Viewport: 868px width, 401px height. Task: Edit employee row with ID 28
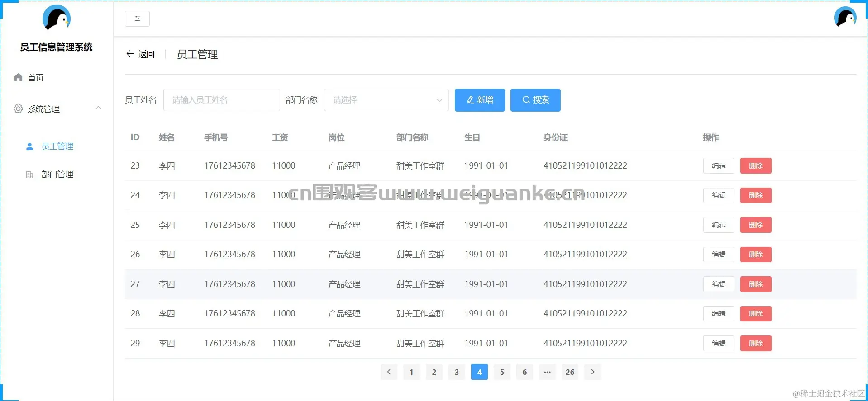(x=719, y=314)
